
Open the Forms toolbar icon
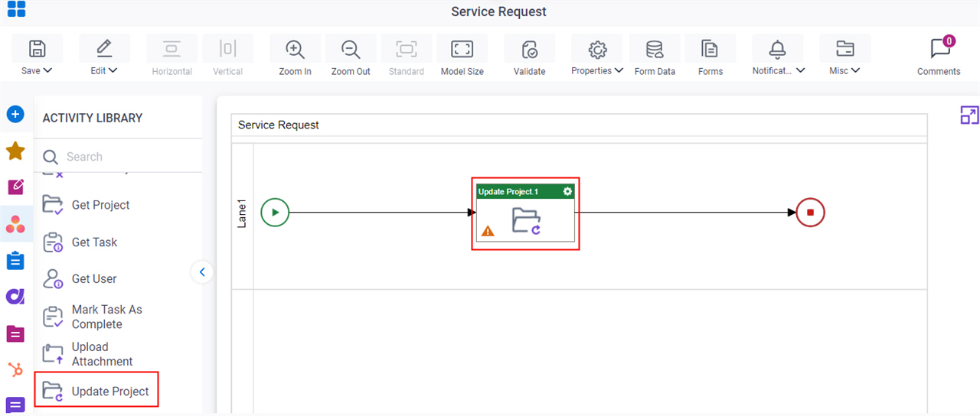(x=710, y=49)
